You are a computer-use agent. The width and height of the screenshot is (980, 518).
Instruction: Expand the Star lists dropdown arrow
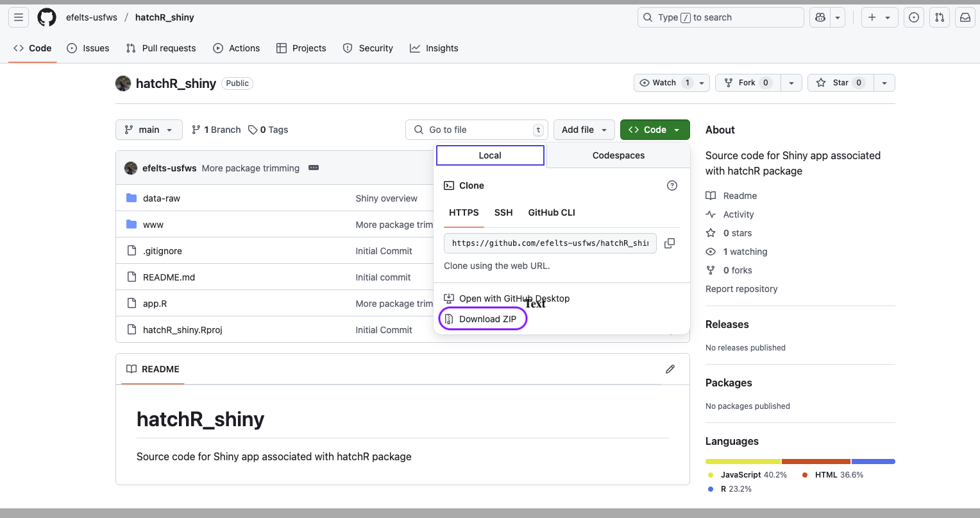[x=884, y=83]
